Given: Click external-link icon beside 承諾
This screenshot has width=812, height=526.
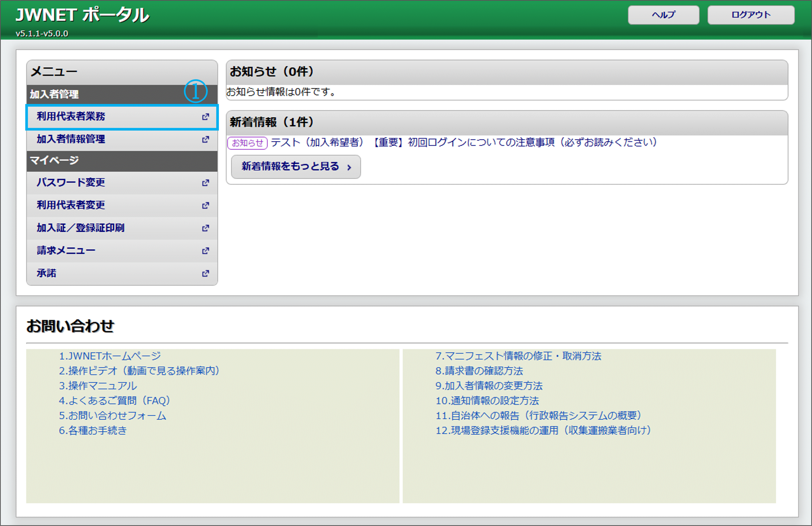Looking at the screenshot, I should [x=205, y=273].
